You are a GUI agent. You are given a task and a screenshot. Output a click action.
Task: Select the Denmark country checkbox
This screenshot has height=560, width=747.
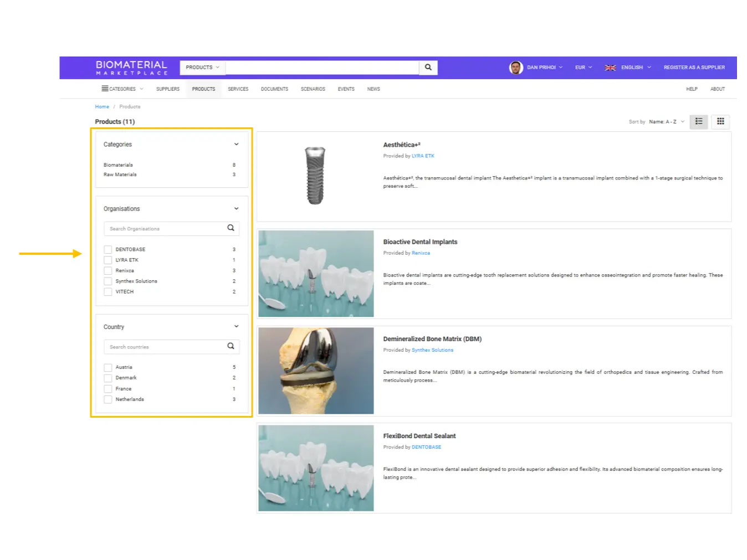[x=108, y=378]
